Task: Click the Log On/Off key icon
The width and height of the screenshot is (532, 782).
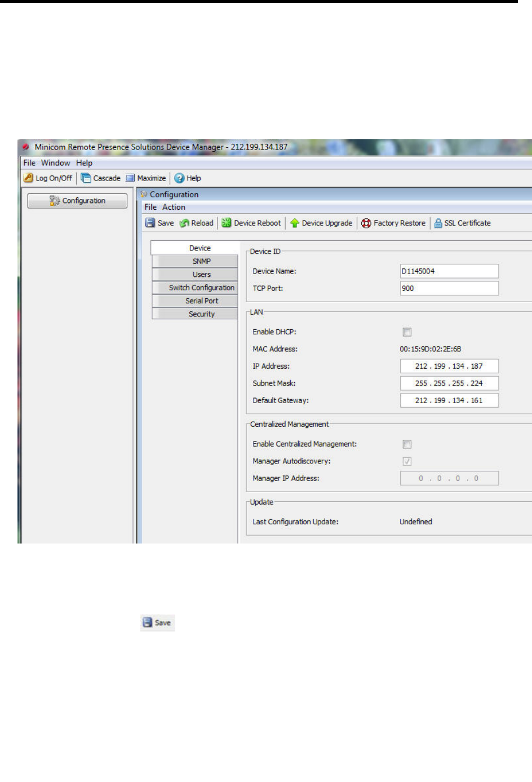Action: pyautogui.click(x=28, y=178)
